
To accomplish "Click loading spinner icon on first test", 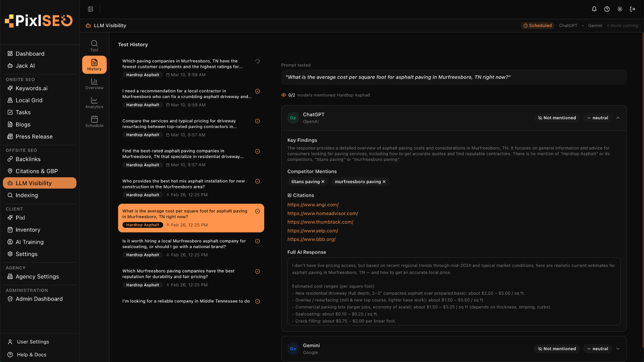I will (258, 61).
